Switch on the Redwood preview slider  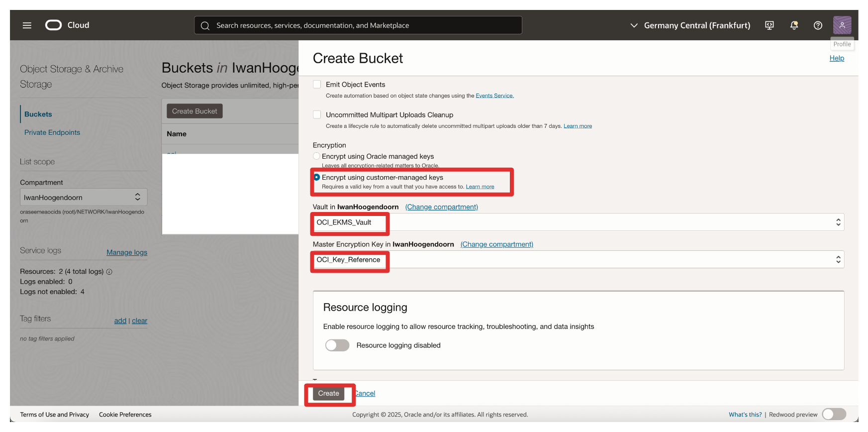(x=834, y=414)
